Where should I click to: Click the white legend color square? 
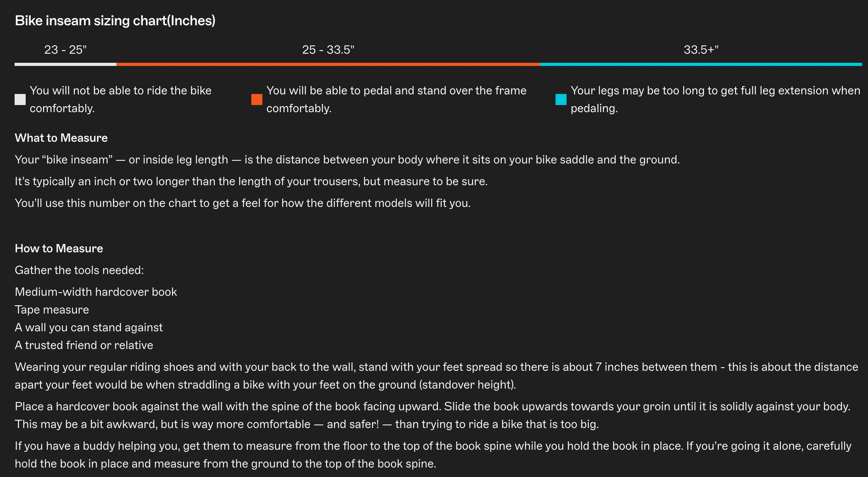[x=20, y=100]
